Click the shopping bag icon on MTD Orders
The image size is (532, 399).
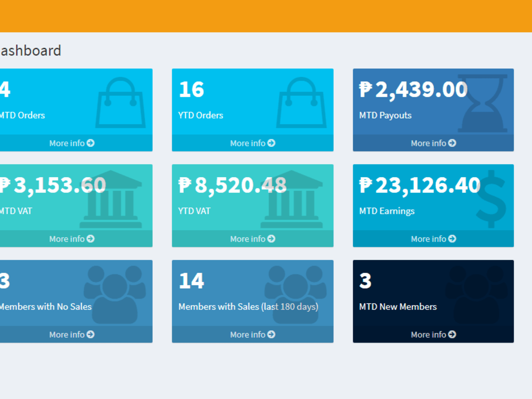pyautogui.click(x=120, y=103)
